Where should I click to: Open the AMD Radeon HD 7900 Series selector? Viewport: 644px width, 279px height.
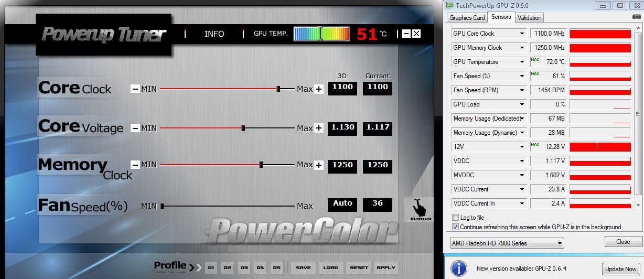click(x=507, y=243)
